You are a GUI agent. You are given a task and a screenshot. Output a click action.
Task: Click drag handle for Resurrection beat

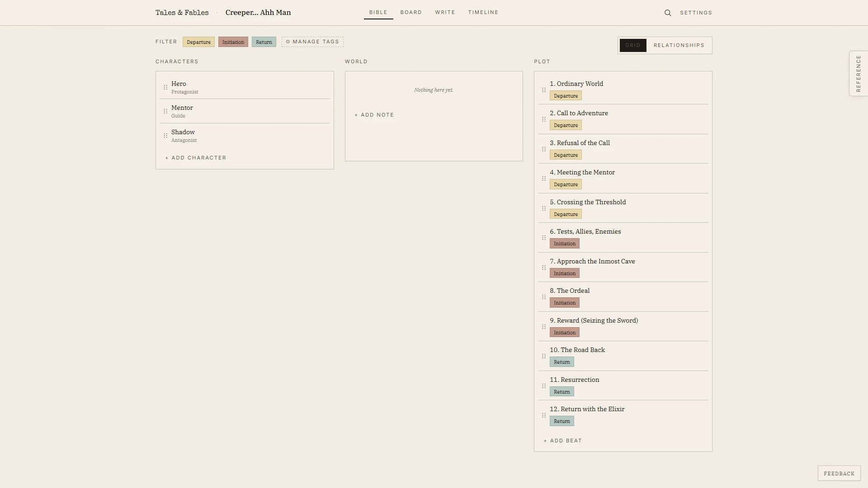click(544, 386)
